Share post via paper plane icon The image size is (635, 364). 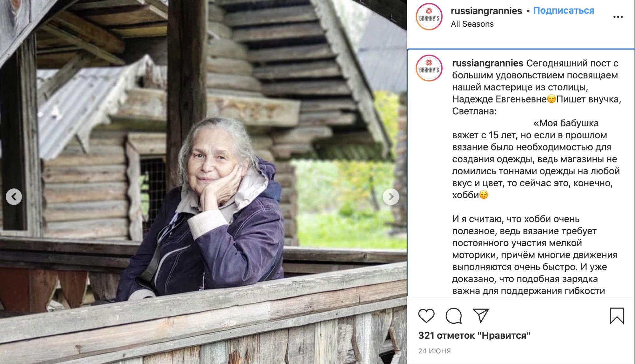[x=481, y=315]
